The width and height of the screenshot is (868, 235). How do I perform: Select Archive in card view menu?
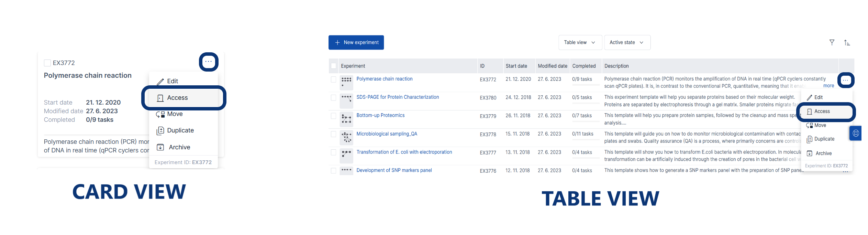coord(179,147)
